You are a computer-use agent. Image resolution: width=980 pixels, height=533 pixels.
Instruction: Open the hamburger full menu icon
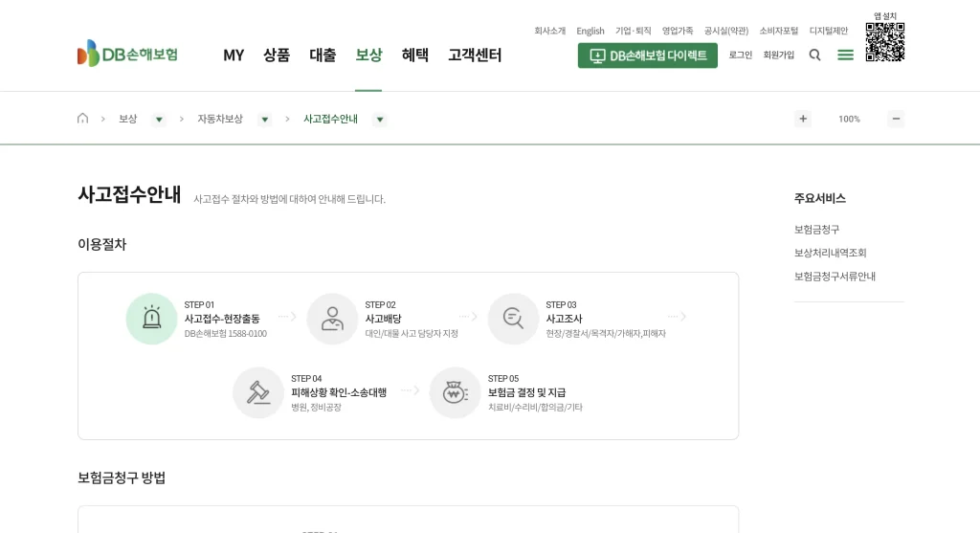click(x=845, y=55)
